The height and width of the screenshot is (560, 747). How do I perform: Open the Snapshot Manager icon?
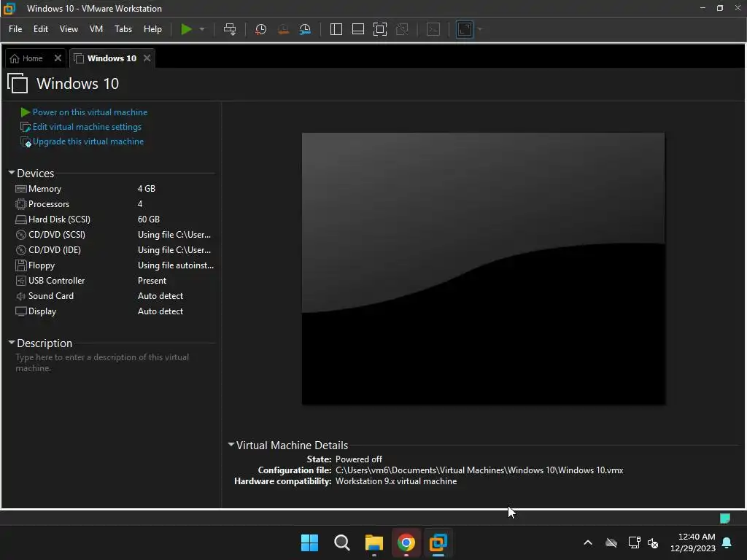click(305, 29)
